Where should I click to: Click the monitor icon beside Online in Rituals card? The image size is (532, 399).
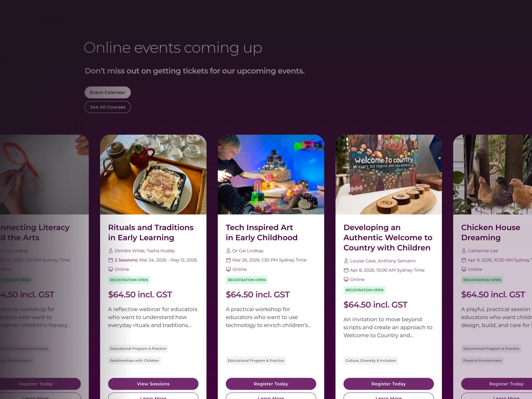[x=111, y=269]
